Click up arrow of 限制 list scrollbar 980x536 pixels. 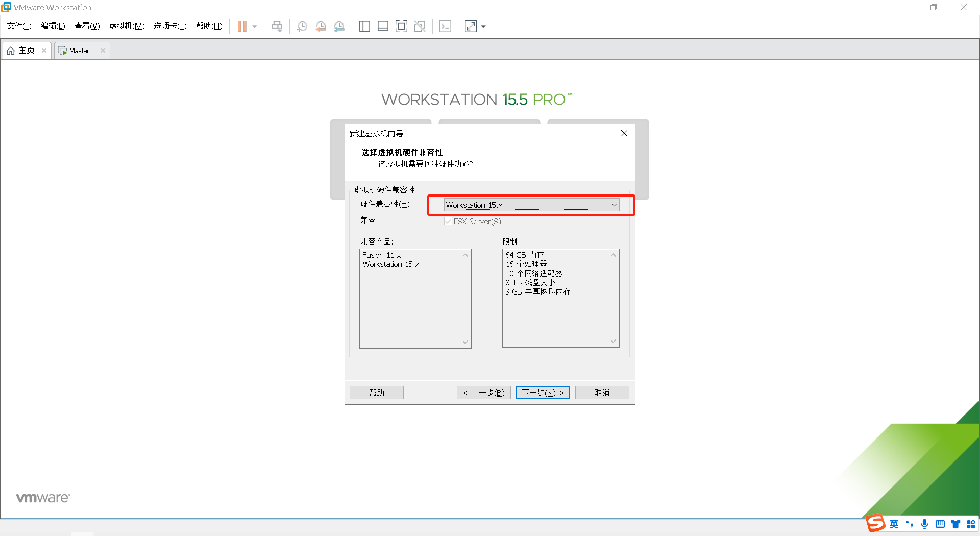[613, 255]
